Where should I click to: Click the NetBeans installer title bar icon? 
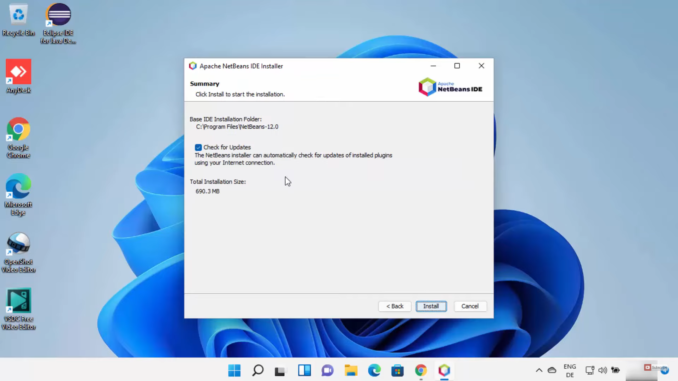click(x=193, y=66)
